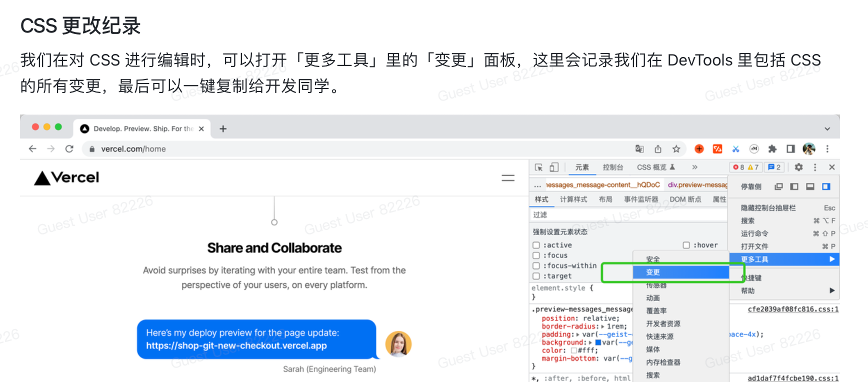Expand the 更多工具 submenu

pyautogui.click(x=783, y=259)
